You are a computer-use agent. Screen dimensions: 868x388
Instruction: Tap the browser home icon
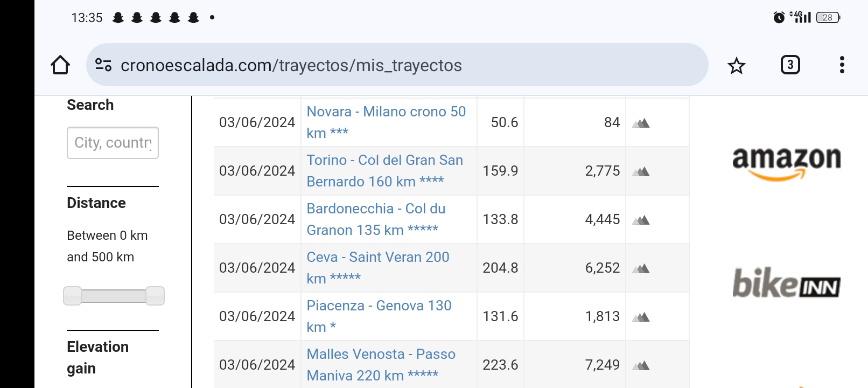[60, 65]
